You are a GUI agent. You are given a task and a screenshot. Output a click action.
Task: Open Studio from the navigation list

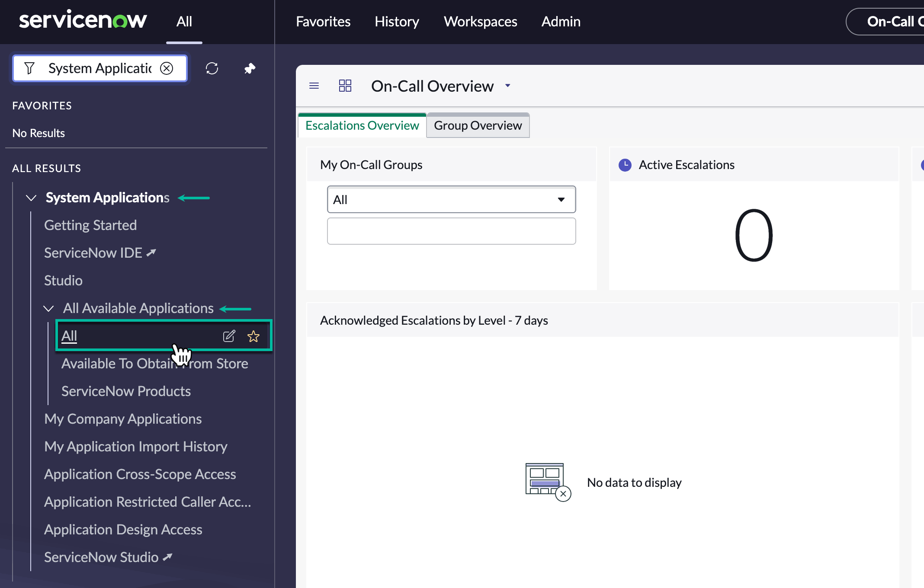(x=63, y=280)
